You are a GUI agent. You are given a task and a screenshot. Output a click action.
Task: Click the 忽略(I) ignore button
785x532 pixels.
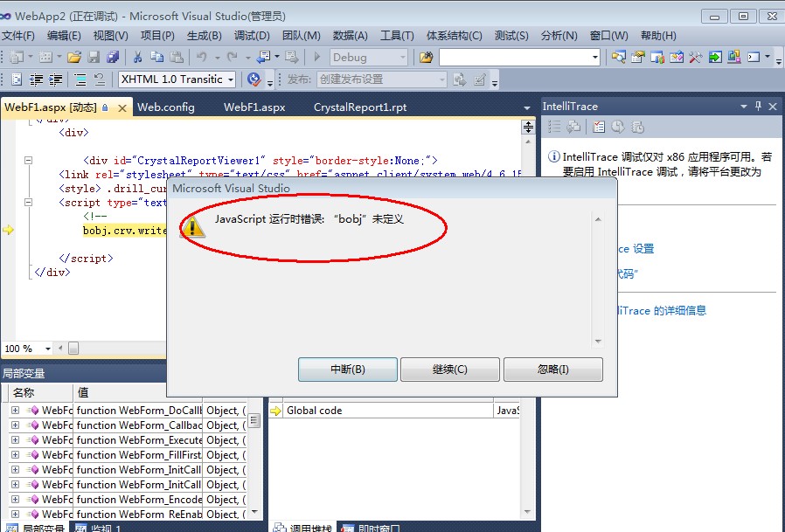(x=553, y=370)
